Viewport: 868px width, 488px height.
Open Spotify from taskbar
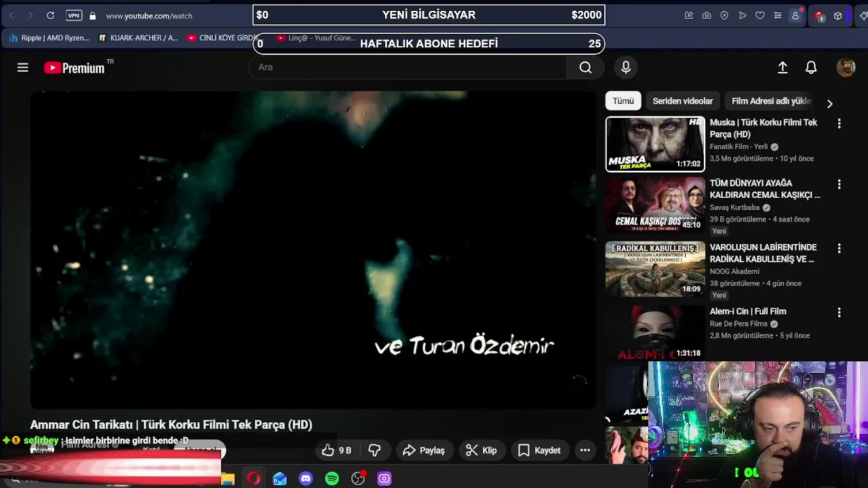click(x=332, y=479)
